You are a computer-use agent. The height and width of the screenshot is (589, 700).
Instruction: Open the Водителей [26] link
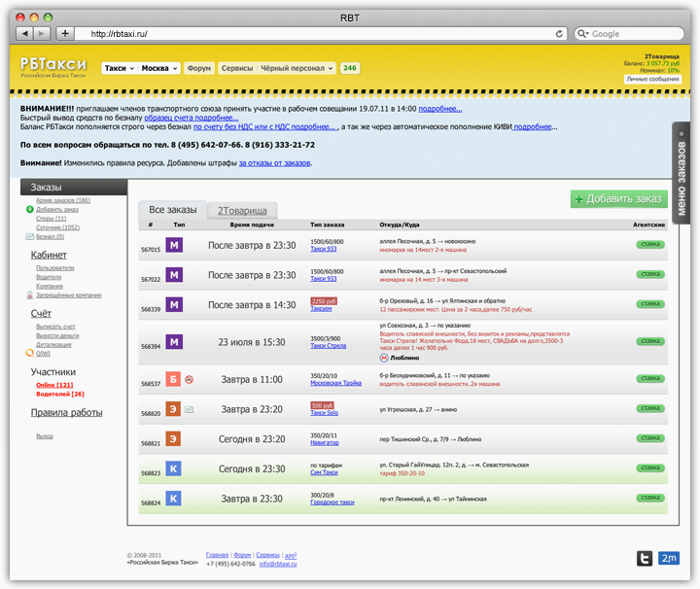coord(60,394)
